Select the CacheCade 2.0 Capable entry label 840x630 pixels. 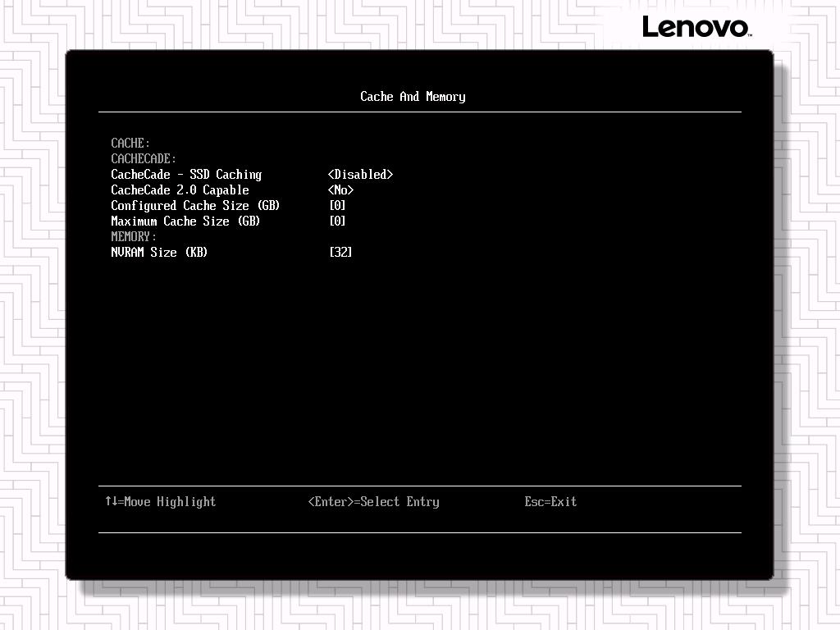point(180,190)
